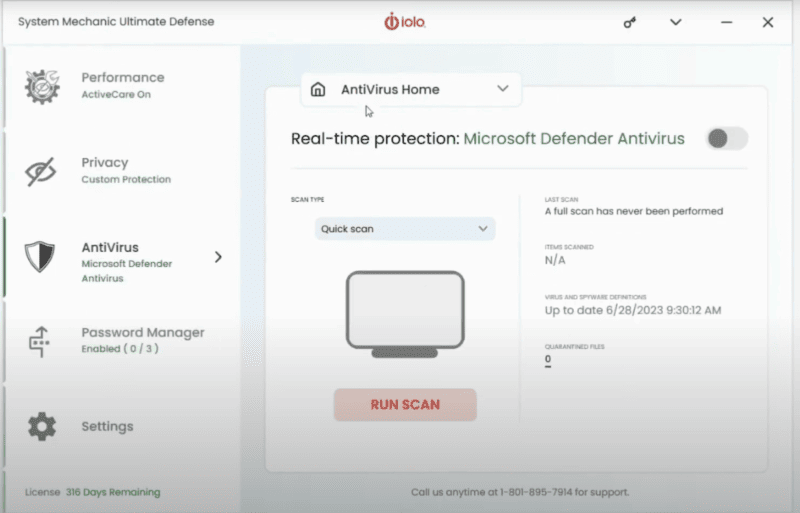This screenshot has height=513, width=800.
Task: Open the title bar chevron menu
Action: pos(676,22)
